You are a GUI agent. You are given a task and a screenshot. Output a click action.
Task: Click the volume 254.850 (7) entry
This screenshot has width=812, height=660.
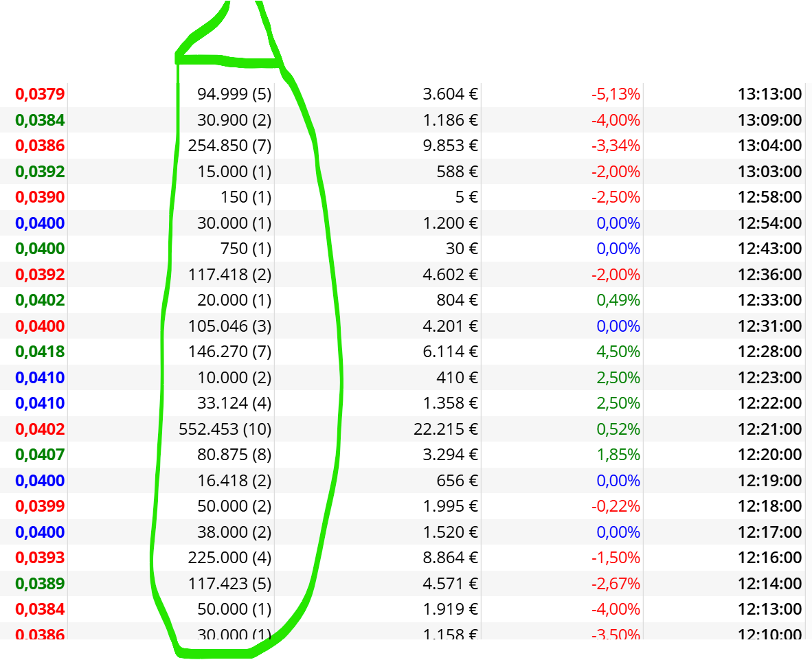pos(229,146)
